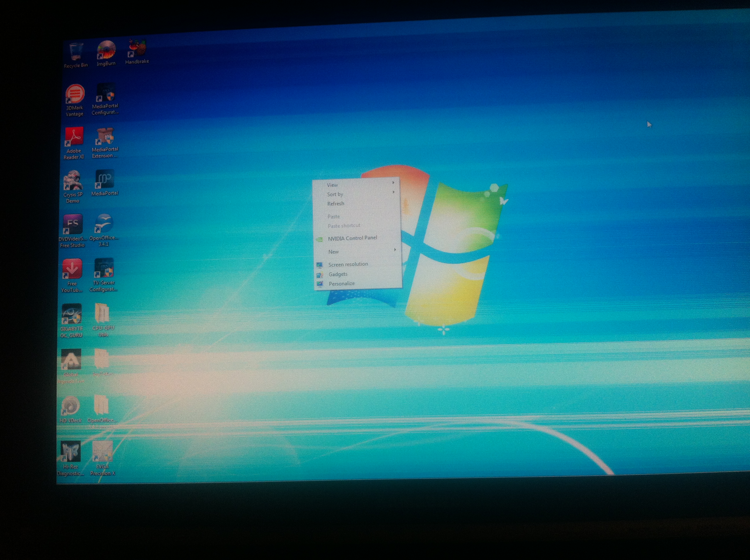Choose Screen resolution from the menu
750x560 pixels.
(x=348, y=264)
